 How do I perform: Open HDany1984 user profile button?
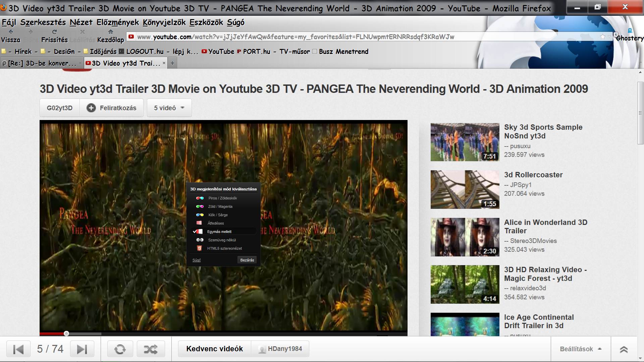pos(280,349)
